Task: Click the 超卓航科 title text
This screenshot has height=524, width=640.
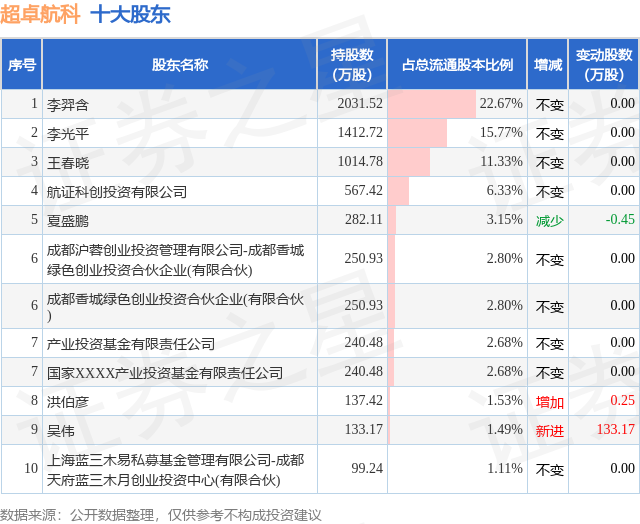Action: tap(40, 14)
